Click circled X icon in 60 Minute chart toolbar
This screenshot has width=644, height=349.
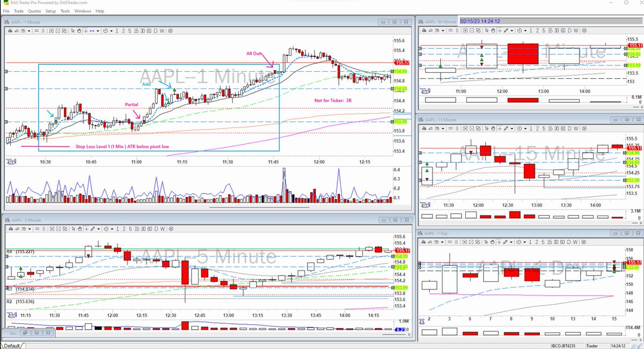coord(584,31)
